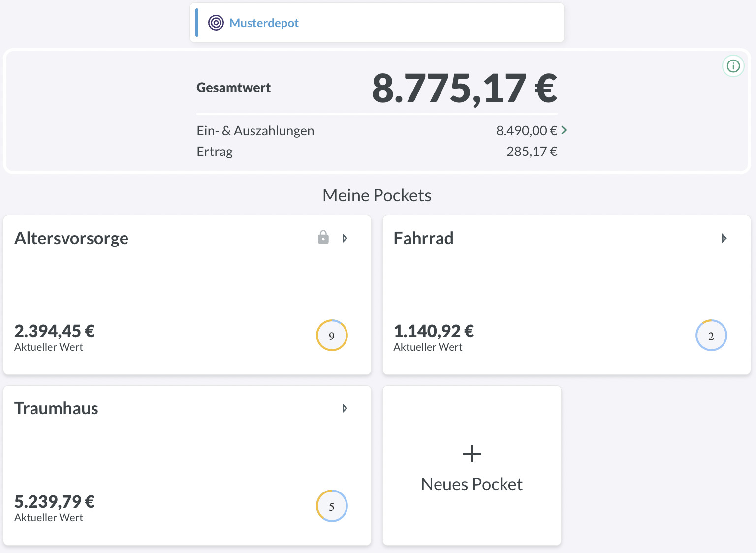Expand the Traumhaus pocket arrow
The width and height of the screenshot is (756, 553).
pos(345,408)
